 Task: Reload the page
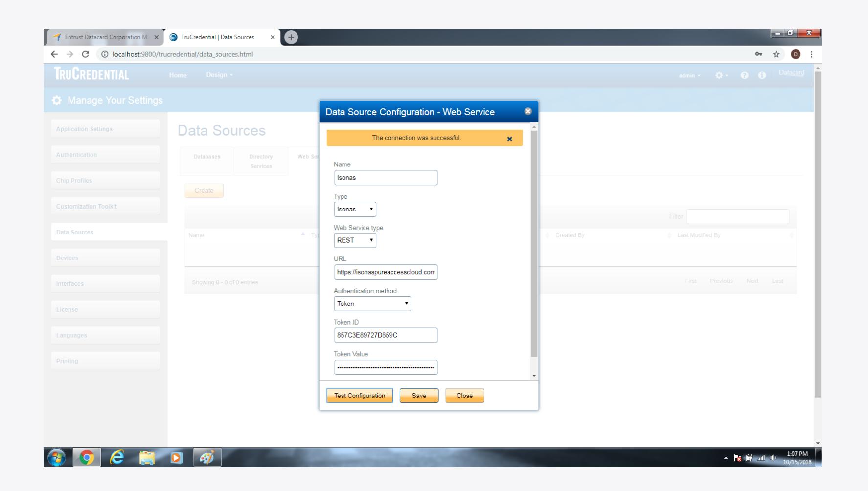[86, 54]
